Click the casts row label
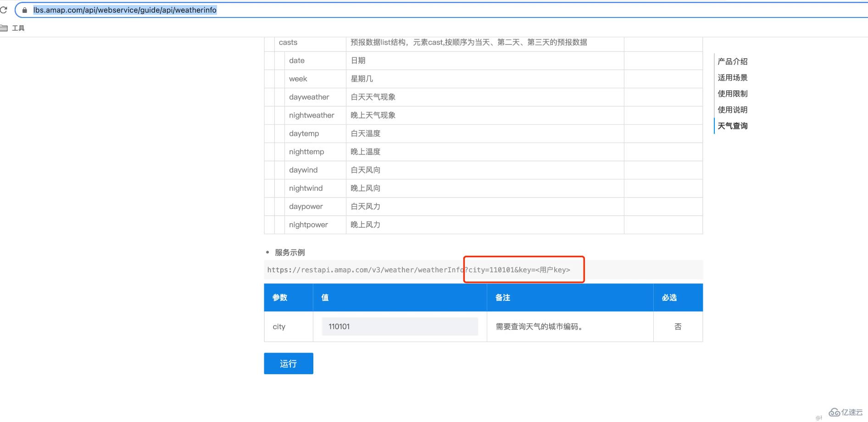The image size is (868, 422). pyautogui.click(x=288, y=42)
